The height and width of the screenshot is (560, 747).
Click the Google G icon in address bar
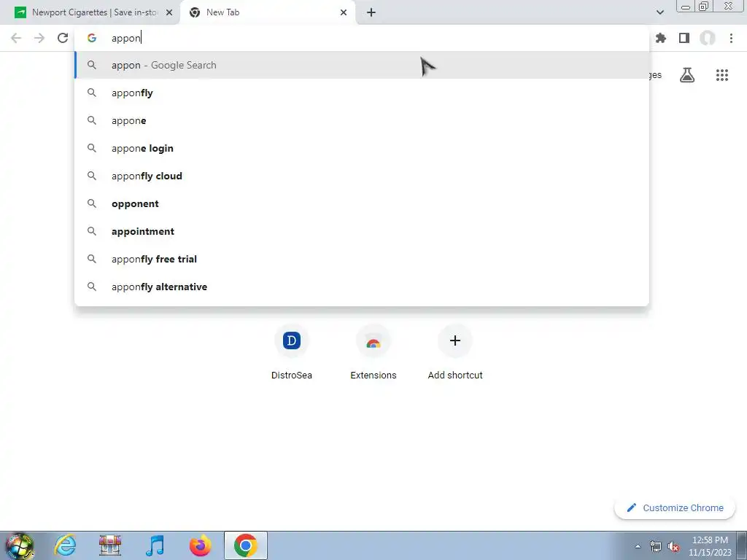click(92, 38)
